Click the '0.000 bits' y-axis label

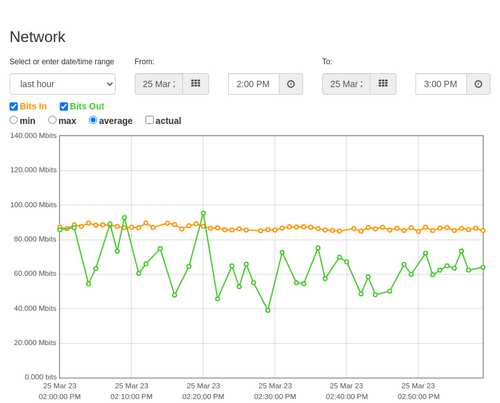coord(41,377)
